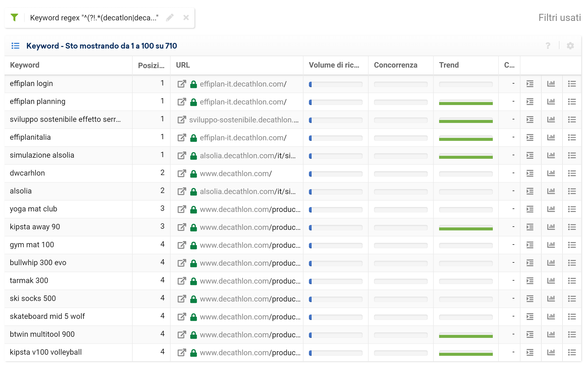This screenshot has width=588, height=368.
Task: Sort by the Keyword column header
Action: tap(25, 65)
